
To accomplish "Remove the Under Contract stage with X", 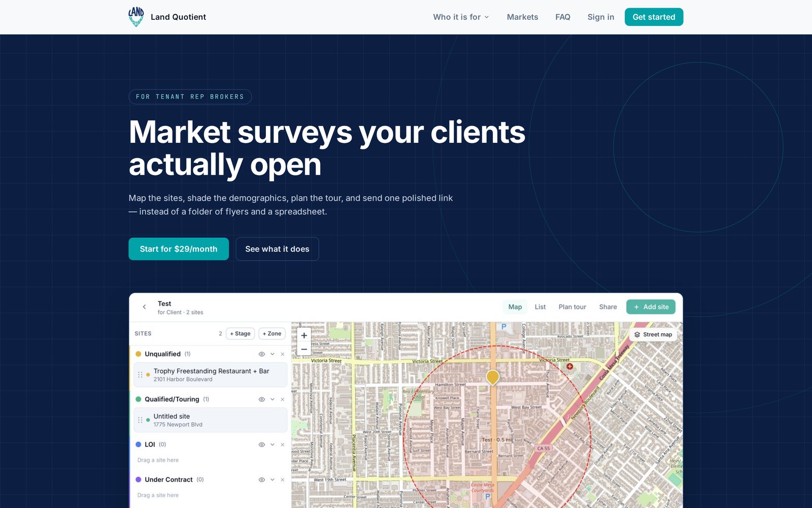I will 283,480.
